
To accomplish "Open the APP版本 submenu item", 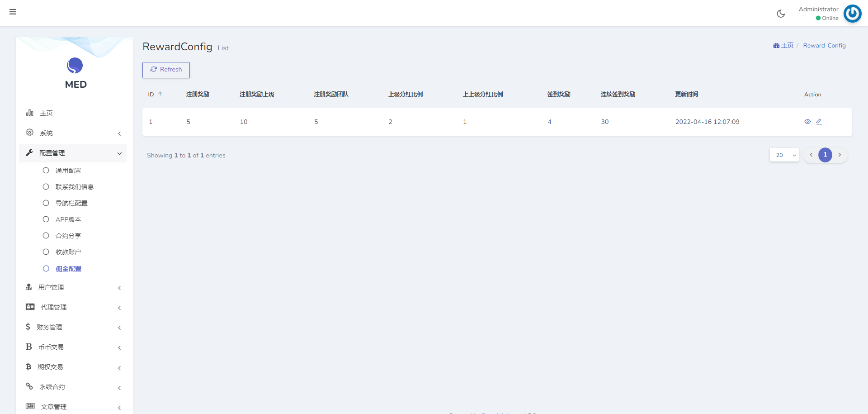I will (x=68, y=219).
